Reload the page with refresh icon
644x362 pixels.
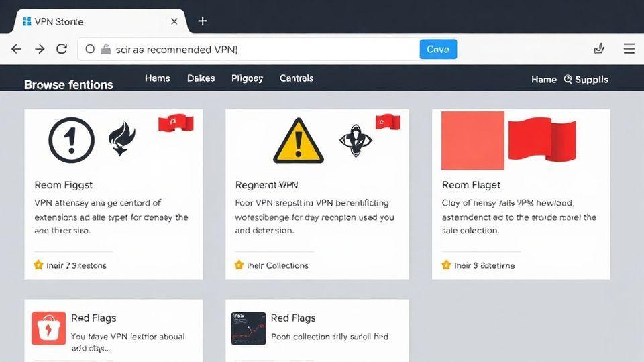62,49
